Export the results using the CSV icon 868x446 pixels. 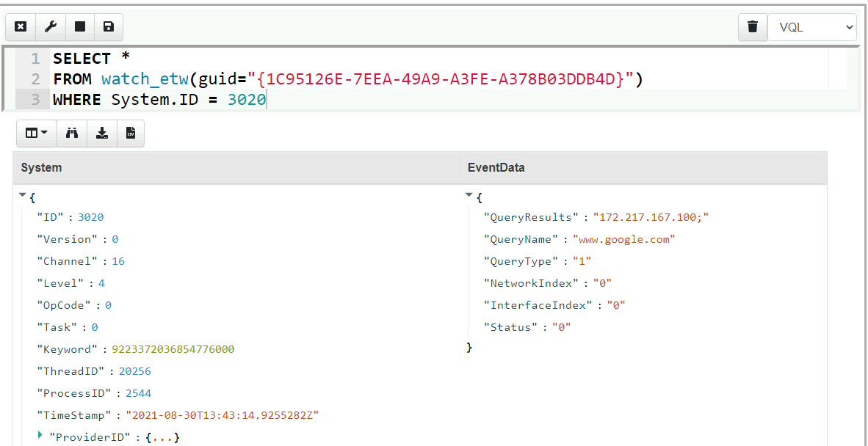point(131,133)
